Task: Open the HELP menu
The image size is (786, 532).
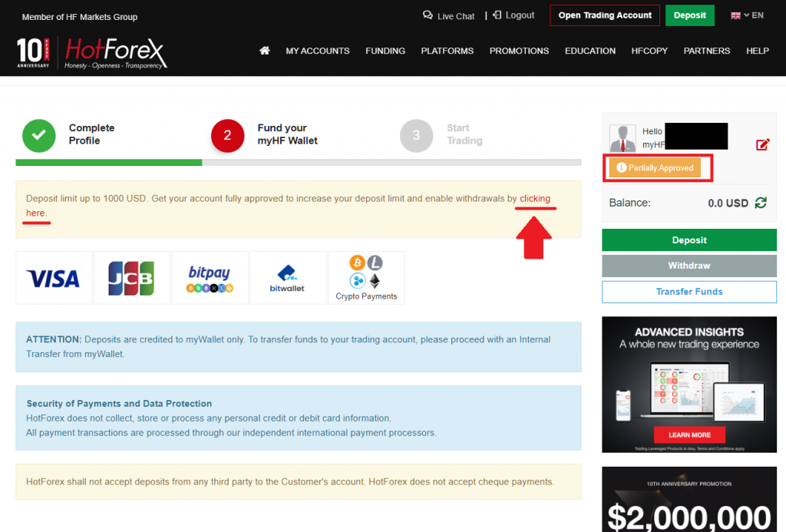Action: (x=758, y=51)
